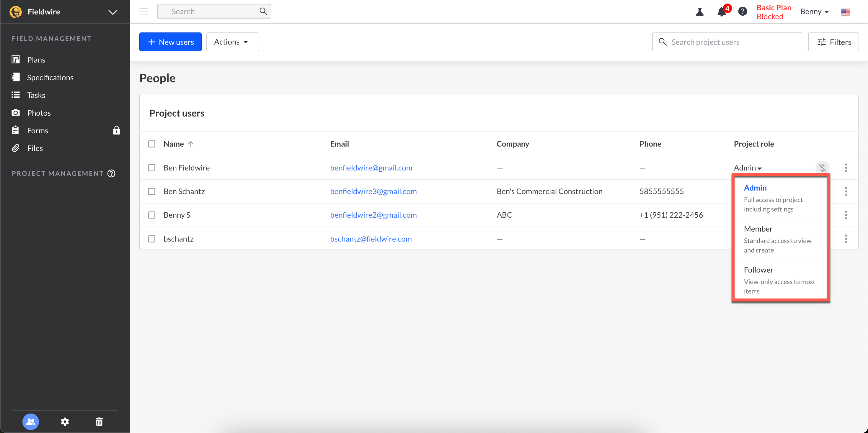Click the help question mark icon
The width and height of the screenshot is (868, 433).
pyautogui.click(x=743, y=12)
